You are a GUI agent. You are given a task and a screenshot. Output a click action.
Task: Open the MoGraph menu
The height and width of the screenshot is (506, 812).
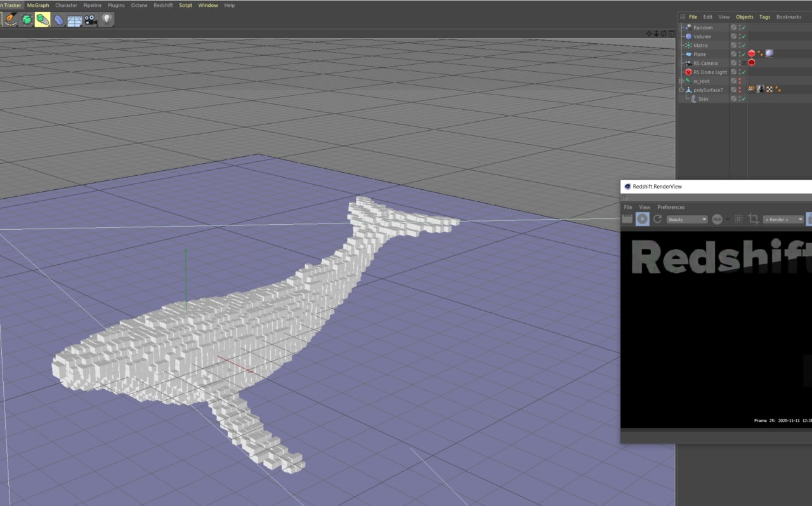click(38, 5)
